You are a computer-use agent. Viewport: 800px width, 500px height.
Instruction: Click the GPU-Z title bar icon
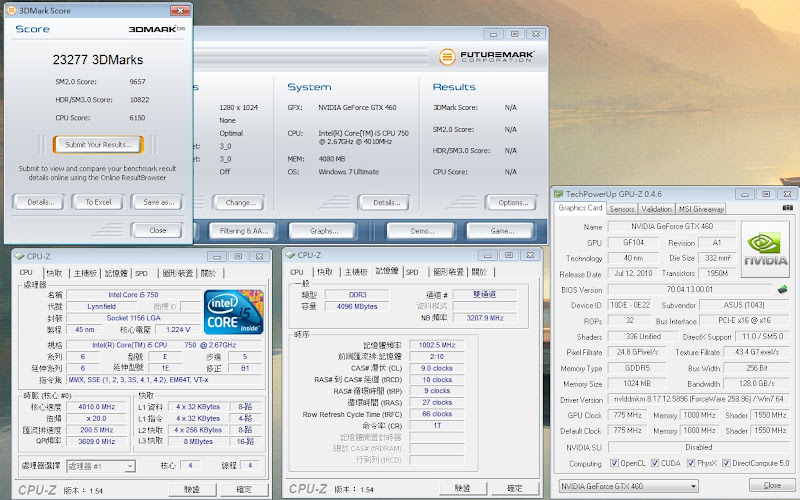click(x=559, y=194)
